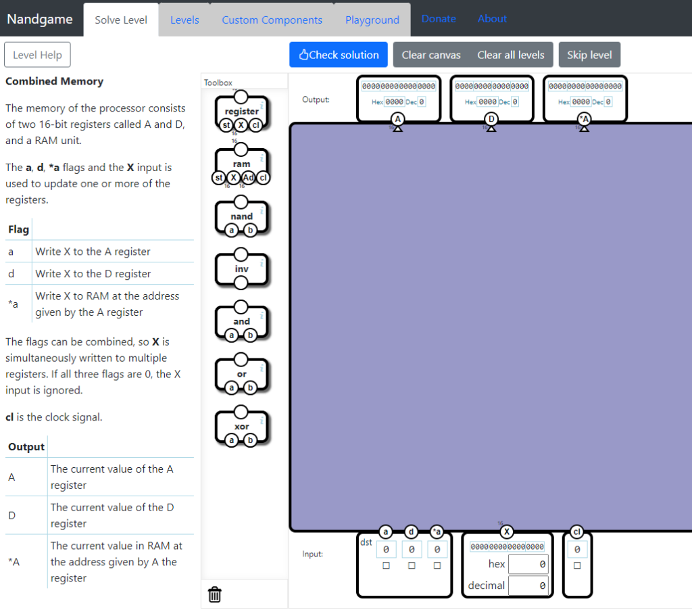Pick the ram component from Toolbox
Viewport: 692px width, 616px height.
click(x=241, y=164)
